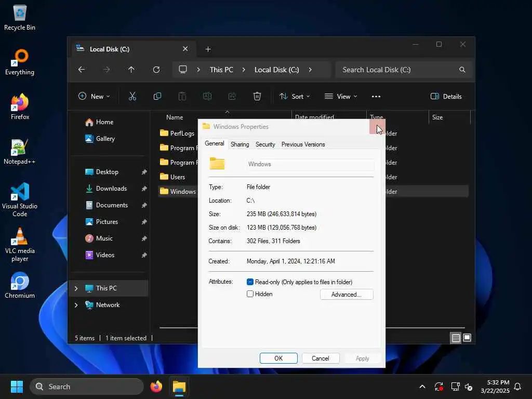Open the See more ellipsis menu

click(x=376, y=96)
